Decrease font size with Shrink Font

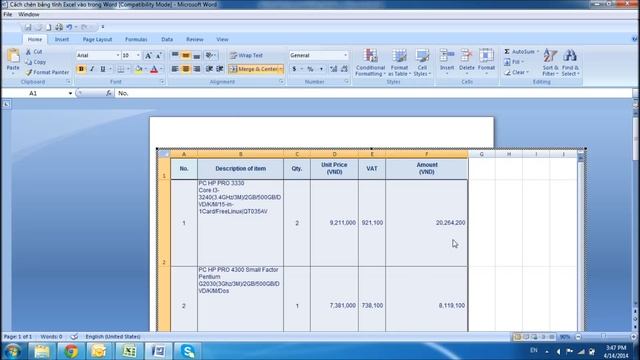tap(158, 56)
